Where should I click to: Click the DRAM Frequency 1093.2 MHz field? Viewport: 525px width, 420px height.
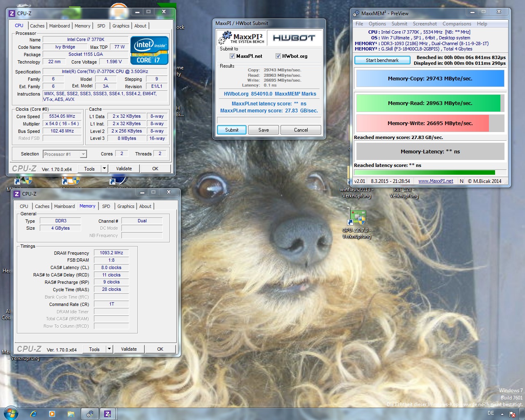click(x=112, y=253)
